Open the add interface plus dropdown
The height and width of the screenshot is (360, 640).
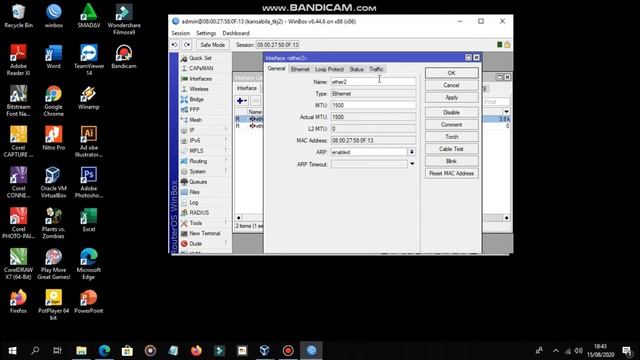[242, 100]
